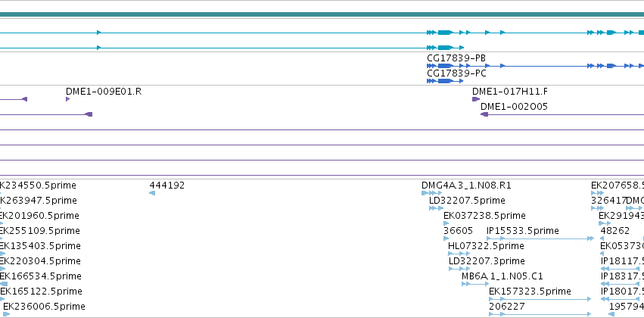This screenshot has width=644, height=318.
Task: Click the CG17839-PC transcript label
Action: [457, 73]
